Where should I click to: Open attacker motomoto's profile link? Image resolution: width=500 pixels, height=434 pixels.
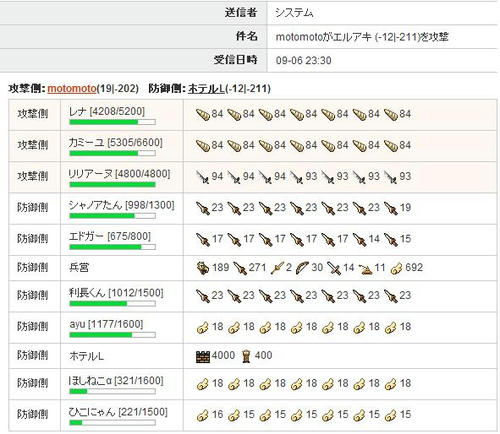point(72,89)
